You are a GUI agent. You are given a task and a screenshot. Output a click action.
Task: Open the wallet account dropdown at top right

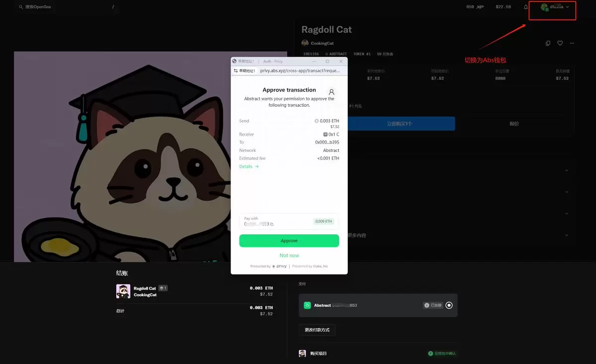click(x=555, y=7)
